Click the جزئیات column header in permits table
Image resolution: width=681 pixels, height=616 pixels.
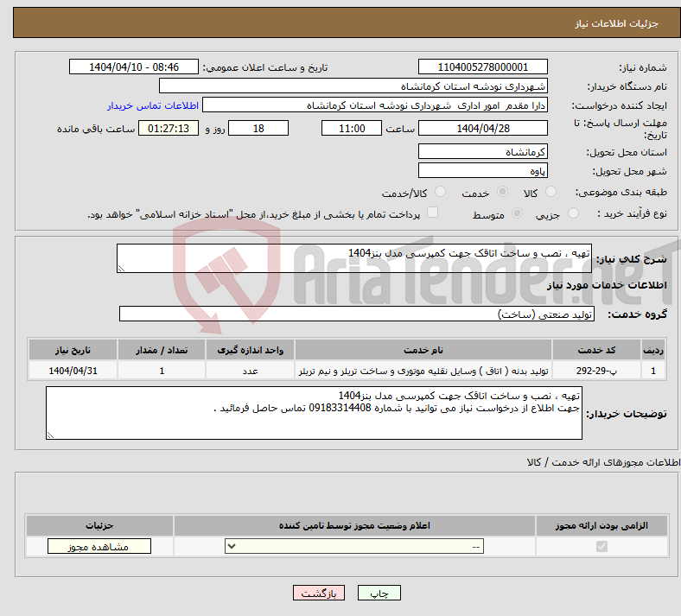pos(99,525)
